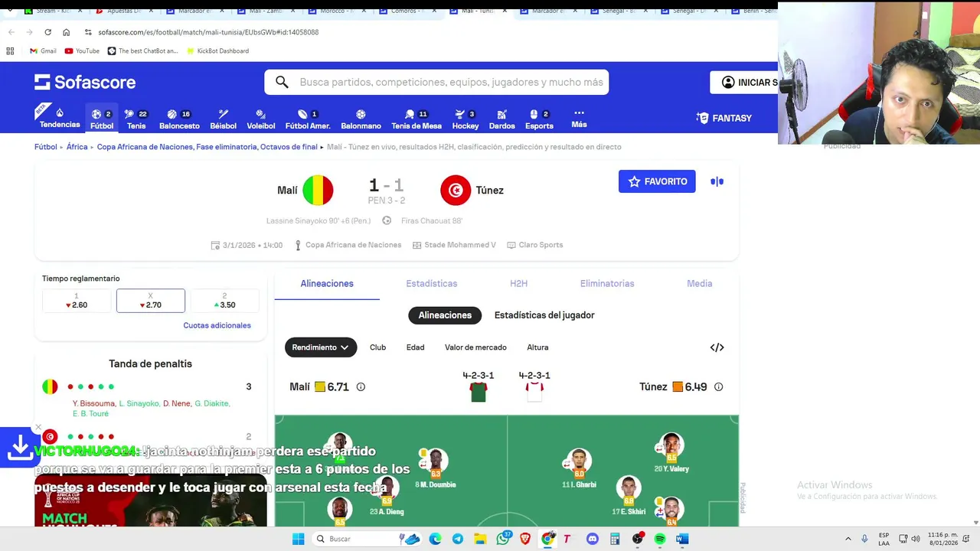980x551 pixels.
Task: Select the main Alineaciones tab
Action: click(327, 283)
